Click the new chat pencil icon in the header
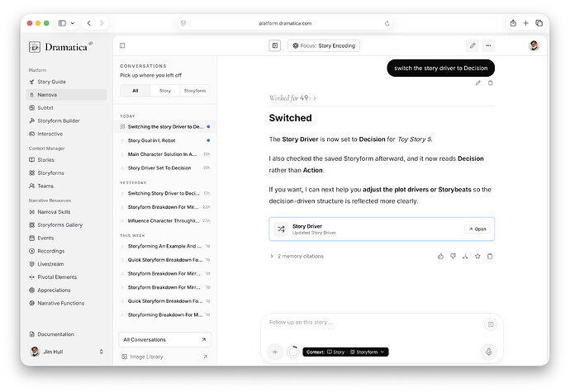570x392 pixels. tap(473, 45)
